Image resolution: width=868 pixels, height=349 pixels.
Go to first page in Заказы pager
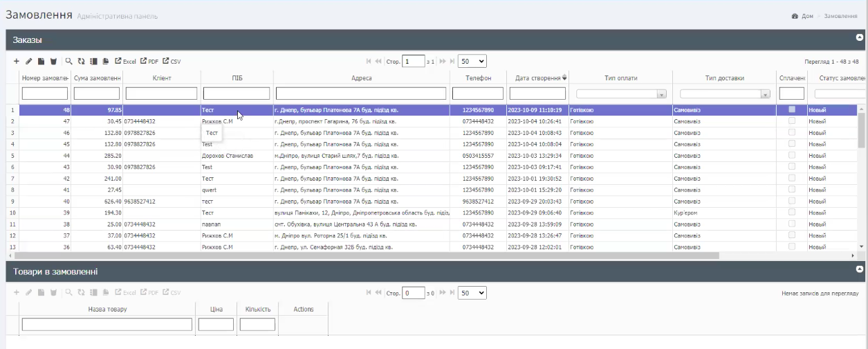[369, 61]
